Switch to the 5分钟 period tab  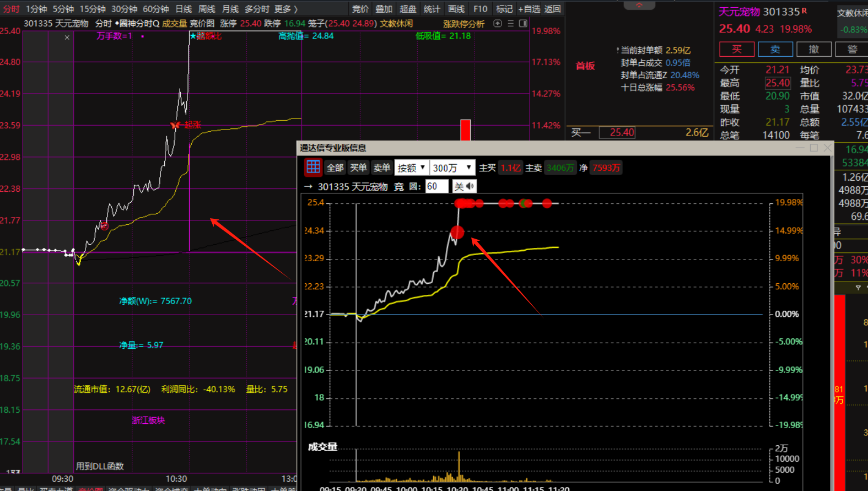tap(63, 9)
